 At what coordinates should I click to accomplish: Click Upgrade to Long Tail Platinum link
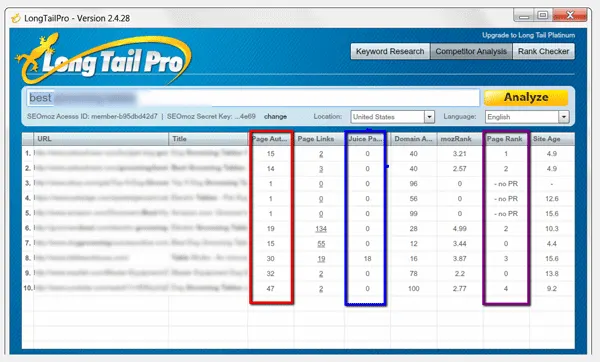click(528, 35)
